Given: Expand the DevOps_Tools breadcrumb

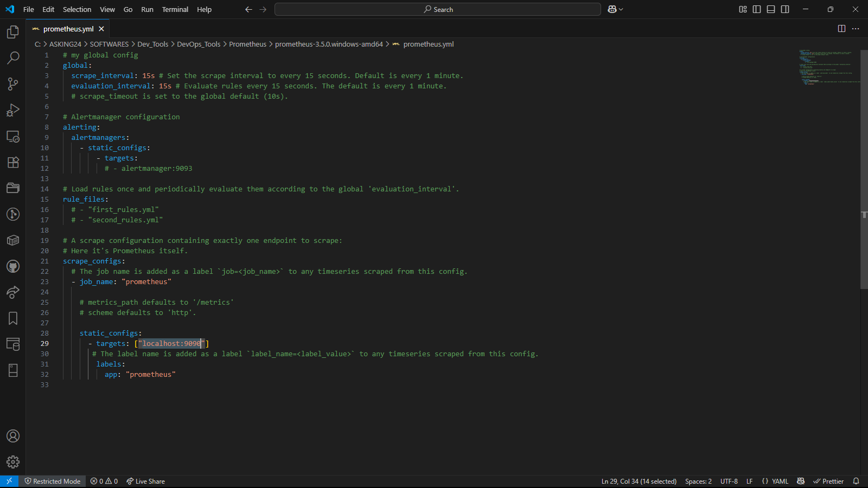Looking at the screenshot, I should click(199, 44).
